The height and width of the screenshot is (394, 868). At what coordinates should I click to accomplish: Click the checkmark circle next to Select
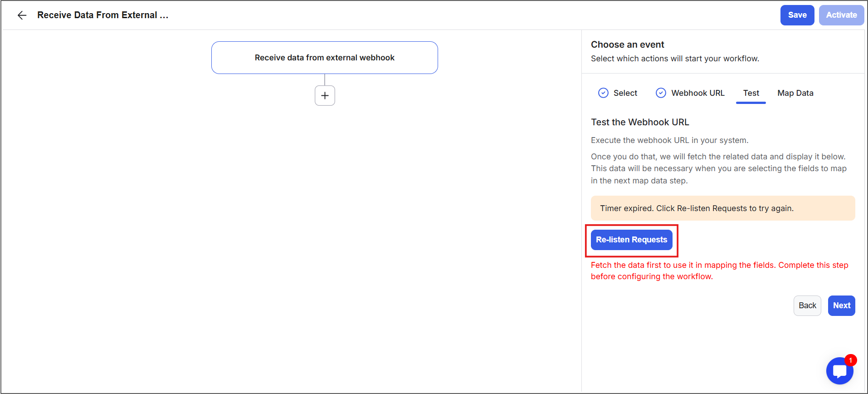click(x=603, y=93)
